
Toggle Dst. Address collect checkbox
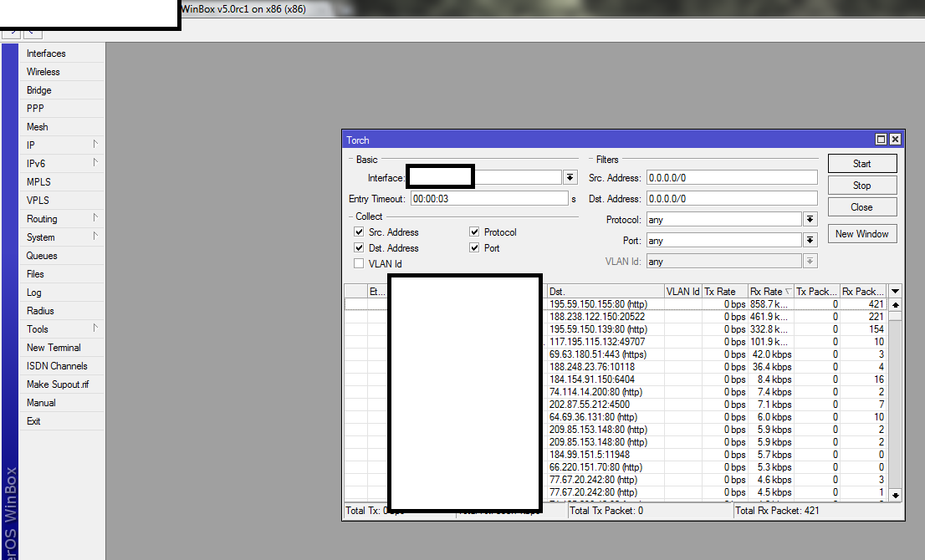point(359,247)
